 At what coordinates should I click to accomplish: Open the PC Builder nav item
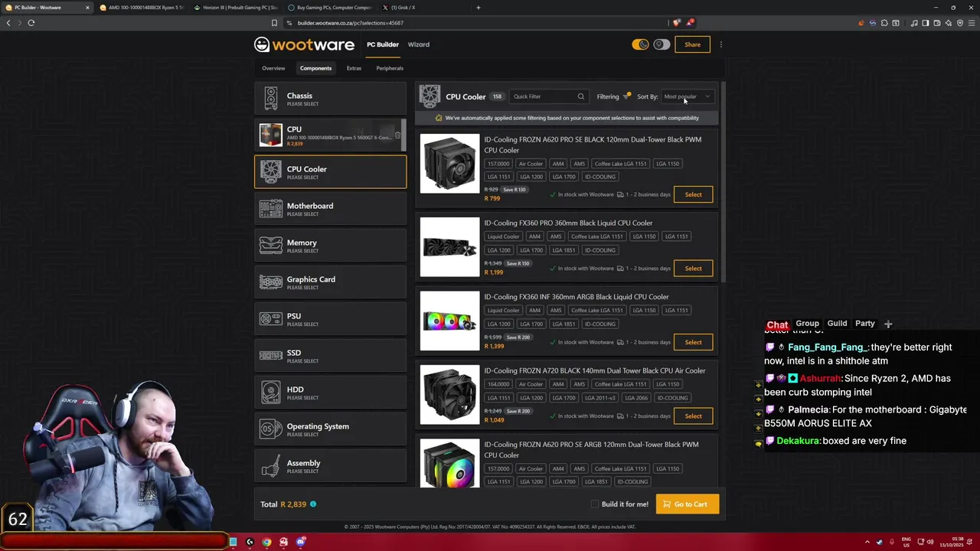pyautogui.click(x=382, y=44)
